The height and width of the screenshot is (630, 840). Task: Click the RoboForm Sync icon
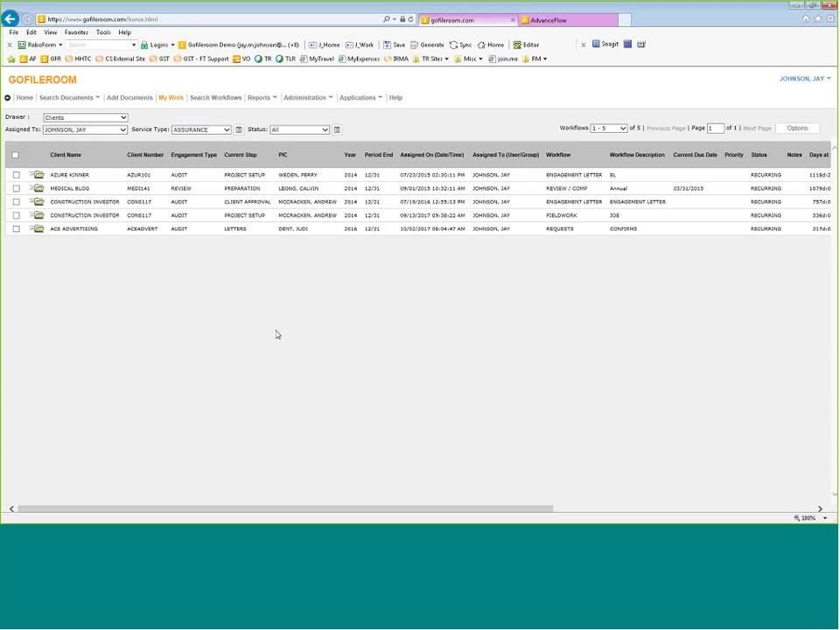pos(460,45)
